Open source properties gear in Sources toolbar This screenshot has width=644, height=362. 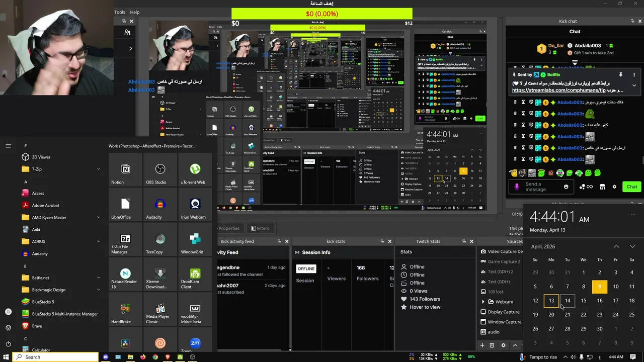pos(503,345)
